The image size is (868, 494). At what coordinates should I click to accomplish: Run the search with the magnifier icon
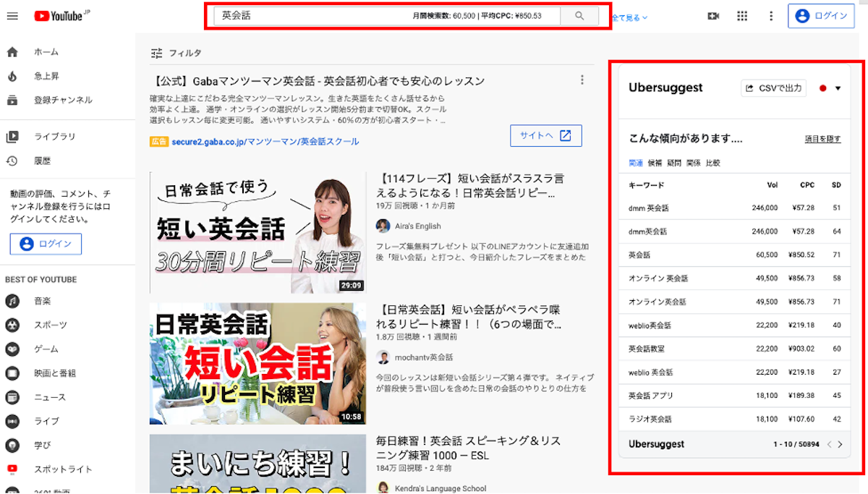(579, 15)
